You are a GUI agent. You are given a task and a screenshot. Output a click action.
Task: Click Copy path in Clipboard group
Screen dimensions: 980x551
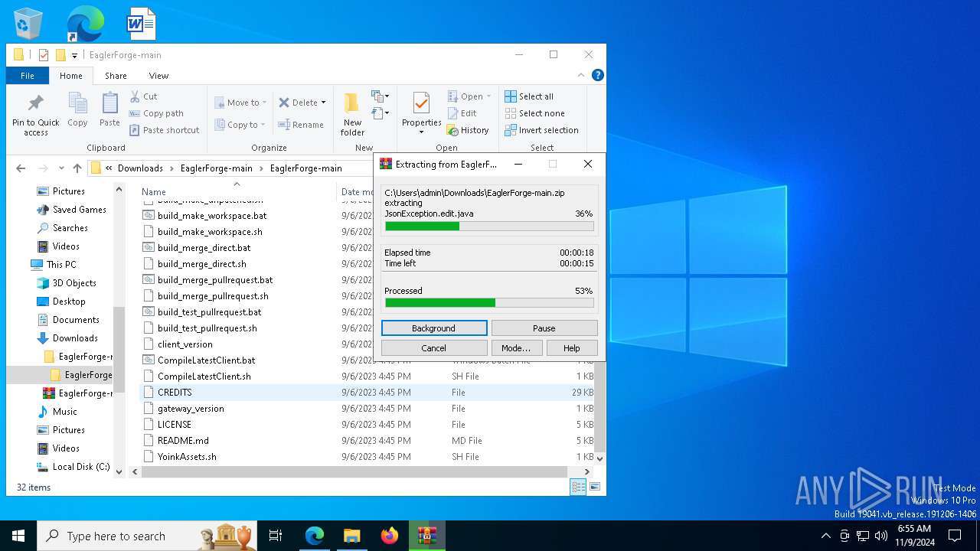pos(157,113)
